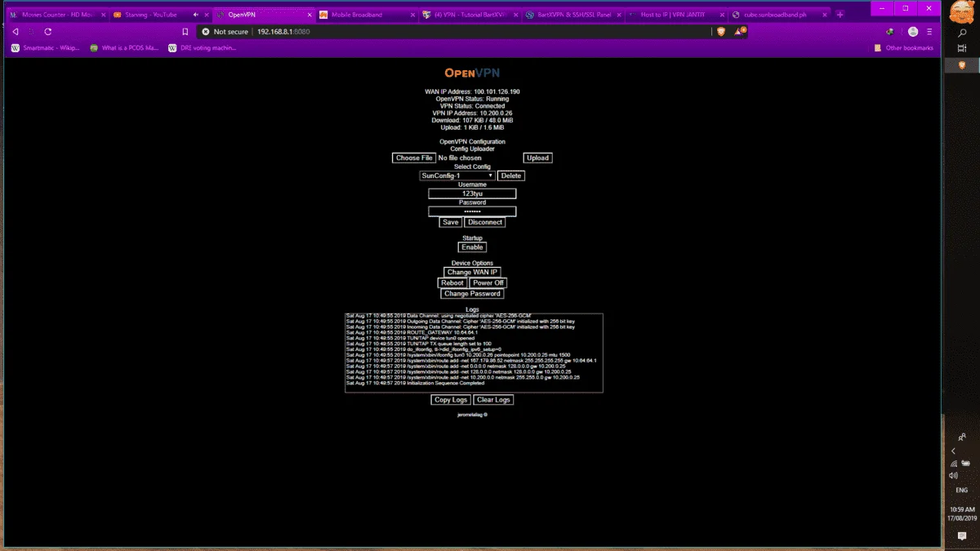Open Task View on the taskbar
This screenshot has width=980, height=551.
(x=961, y=49)
